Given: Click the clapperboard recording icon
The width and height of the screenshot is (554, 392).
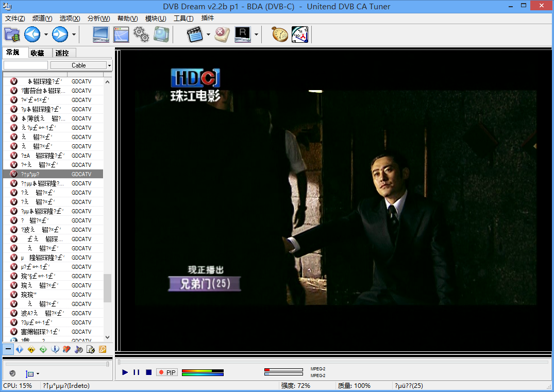Looking at the screenshot, I should click(195, 35).
